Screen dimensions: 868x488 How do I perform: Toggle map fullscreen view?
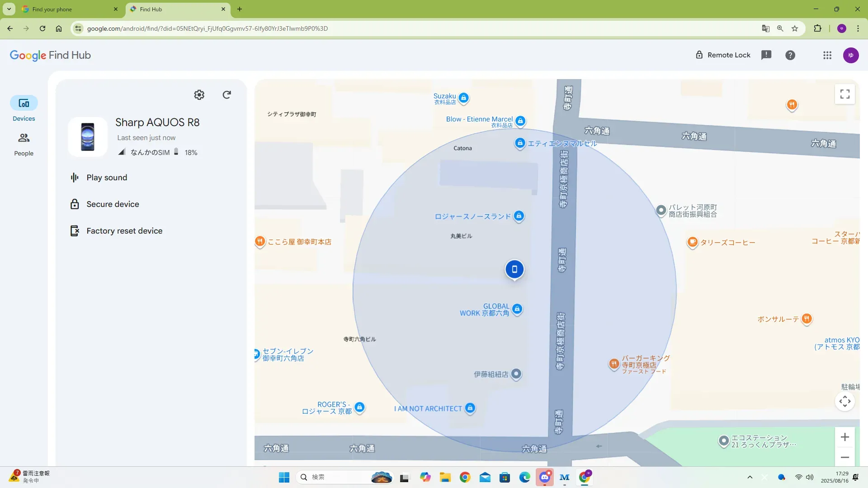(844, 94)
